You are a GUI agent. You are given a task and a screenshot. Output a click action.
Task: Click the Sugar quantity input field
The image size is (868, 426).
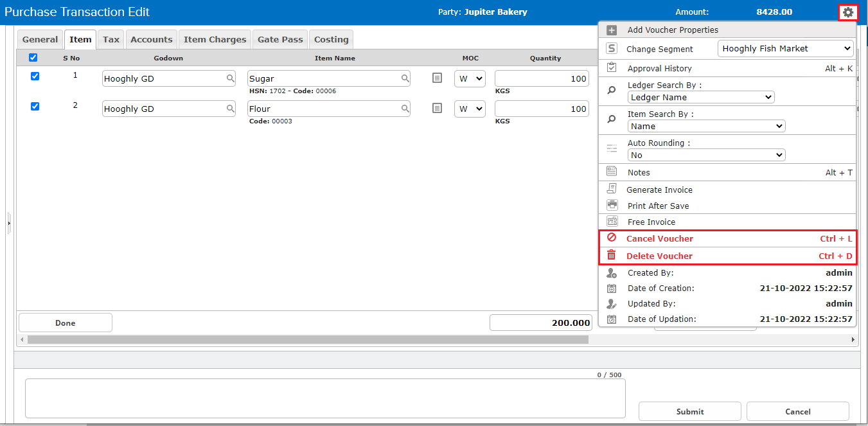pyautogui.click(x=541, y=78)
